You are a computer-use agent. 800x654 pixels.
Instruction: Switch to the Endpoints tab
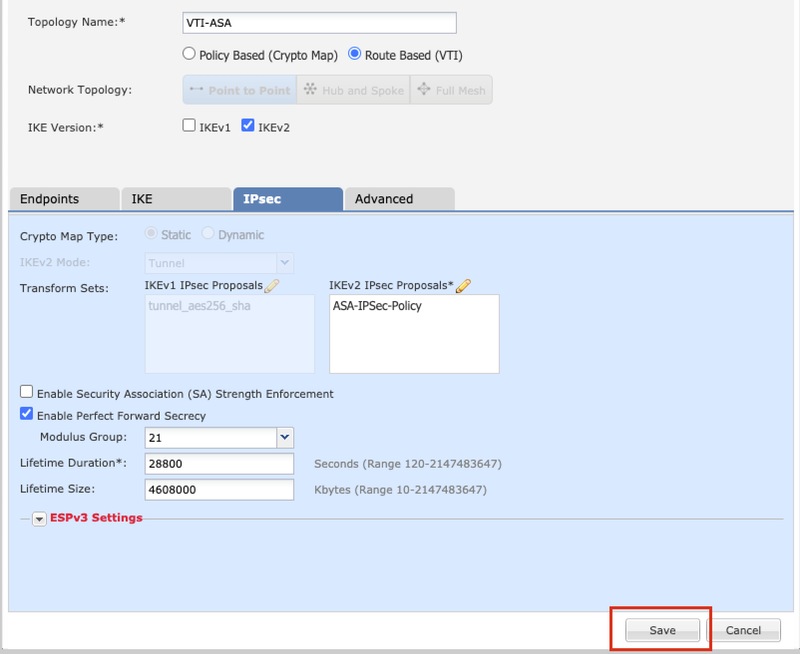pyautogui.click(x=64, y=199)
